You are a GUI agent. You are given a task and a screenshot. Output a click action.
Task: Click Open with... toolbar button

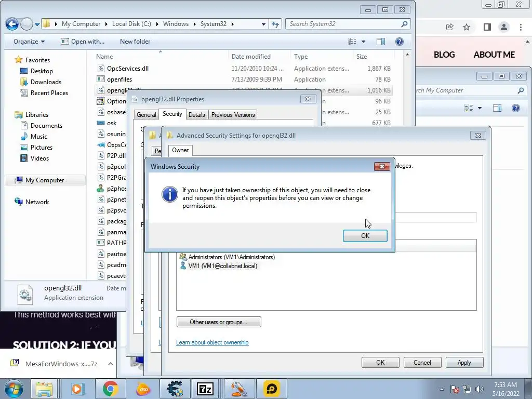tap(83, 42)
